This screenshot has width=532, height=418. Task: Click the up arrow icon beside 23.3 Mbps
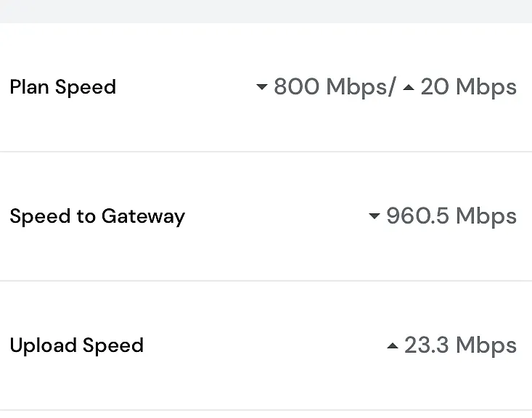pyautogui.click(x=393, y=345)
